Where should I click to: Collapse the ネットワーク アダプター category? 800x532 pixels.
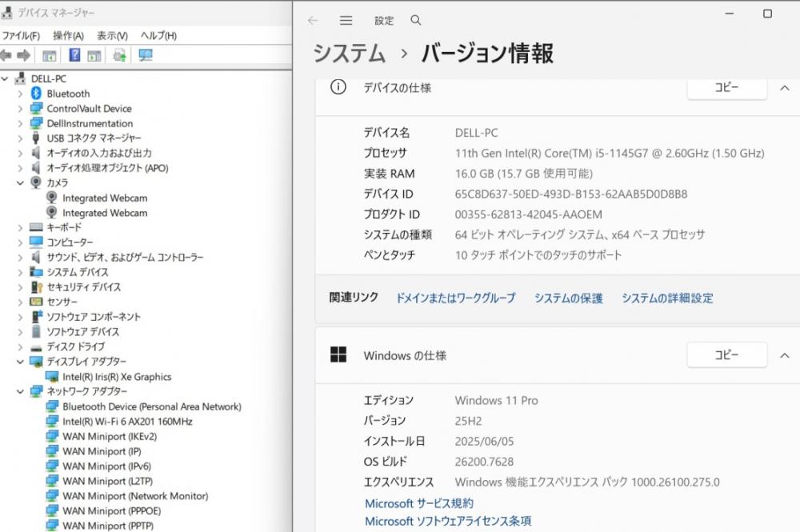(x=20, y=392)
